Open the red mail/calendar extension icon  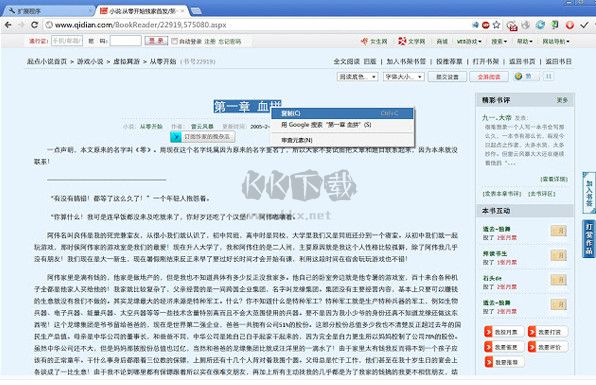512,25
